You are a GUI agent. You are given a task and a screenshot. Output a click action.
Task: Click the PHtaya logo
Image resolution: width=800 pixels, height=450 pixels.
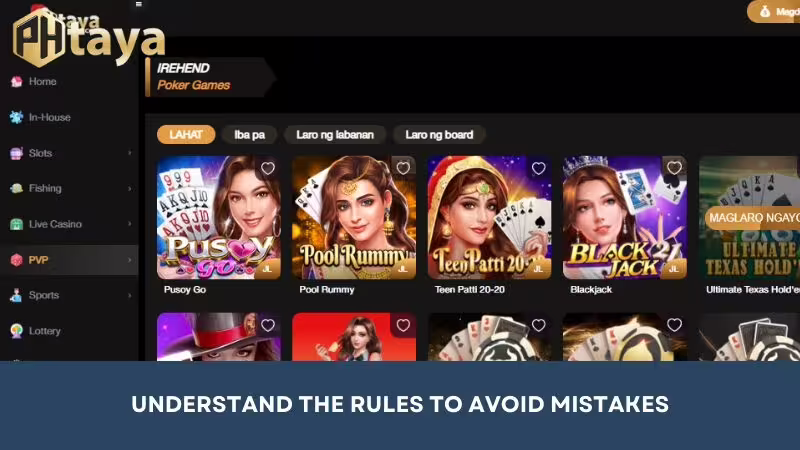pyautogui.click(x=89, y=37)
